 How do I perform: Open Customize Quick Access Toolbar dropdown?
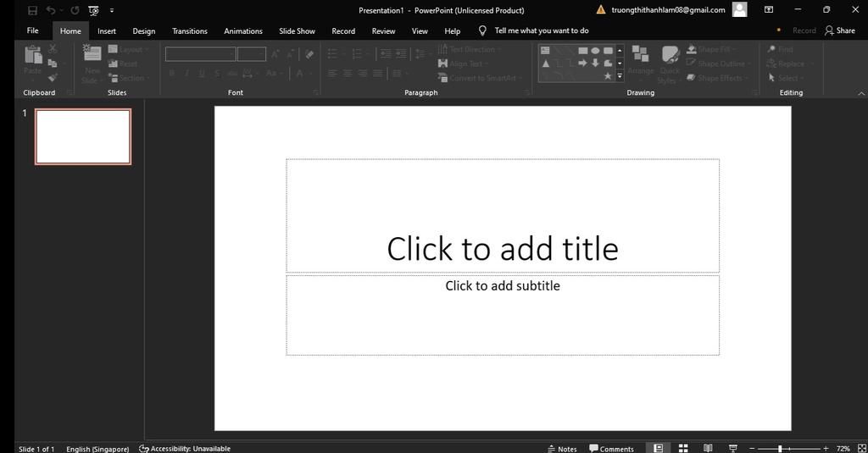pos(112,10)
